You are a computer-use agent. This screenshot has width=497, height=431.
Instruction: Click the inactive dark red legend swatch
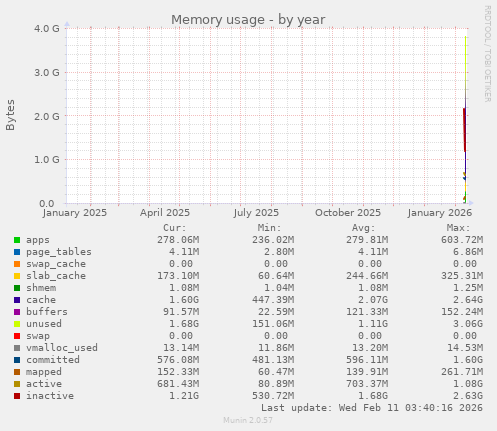(x=17, y=396)
